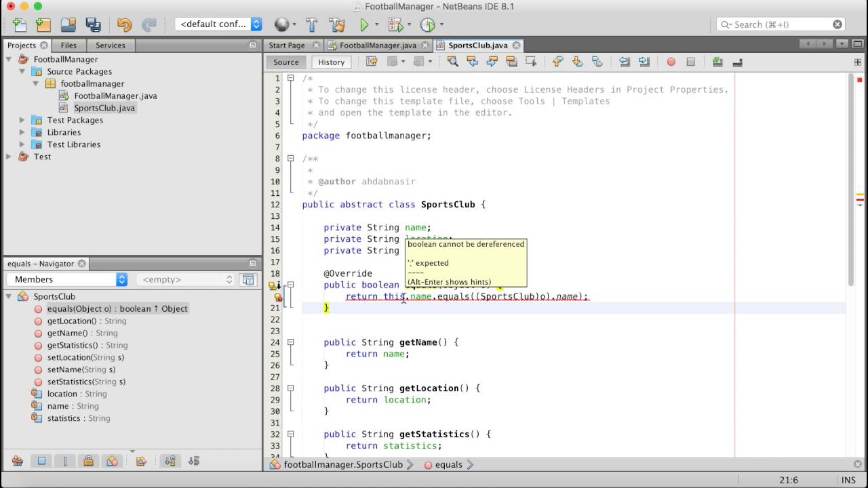Screen dimensions: 868x488
Task: Toggle Show Inner Classes in Navigator
Action: [112, 461]
